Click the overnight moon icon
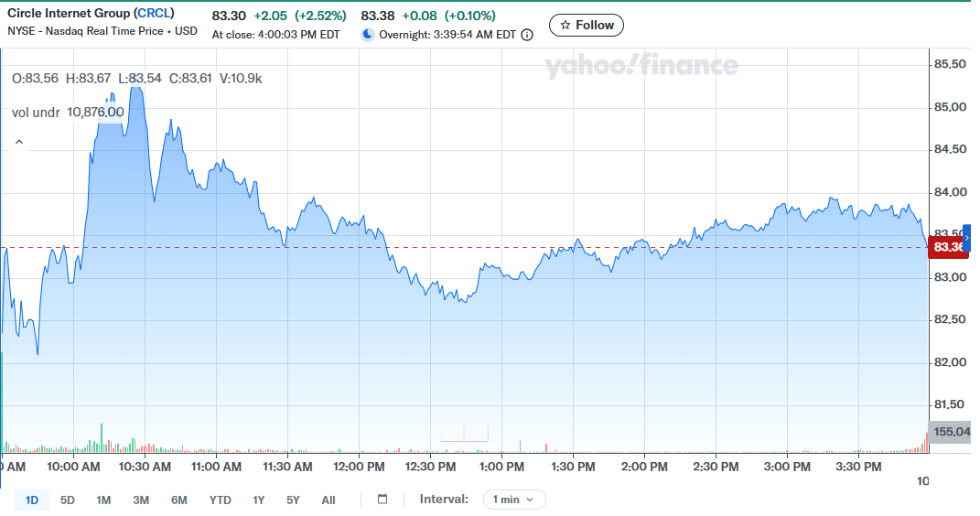The height and width of the screenshot is (516, 980). pyautogui.click(x=368, y=35)
